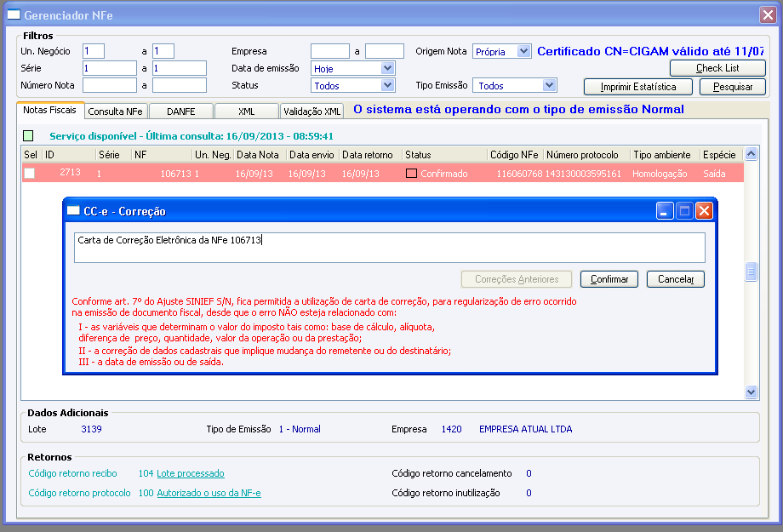The height and width of the screenshot is (532, 783).
Task: Close the Gerenciador NFe window
Action: pos(768,15)
